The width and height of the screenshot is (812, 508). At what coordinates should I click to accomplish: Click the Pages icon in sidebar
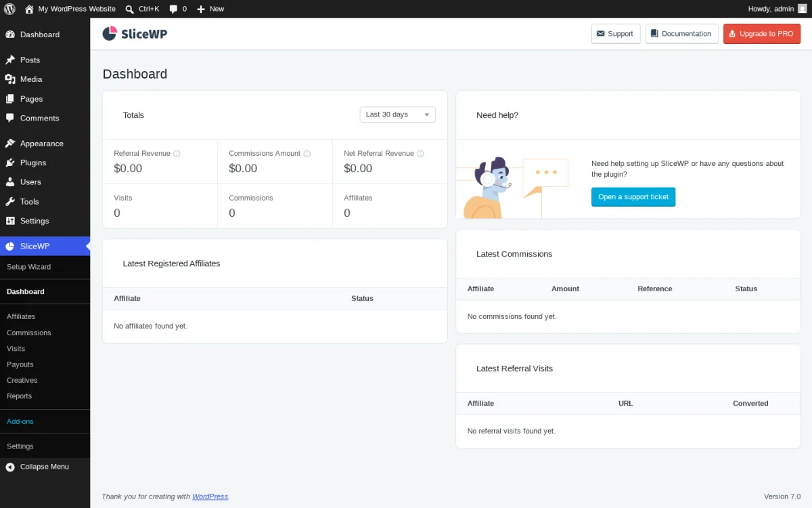pos(10,99)
